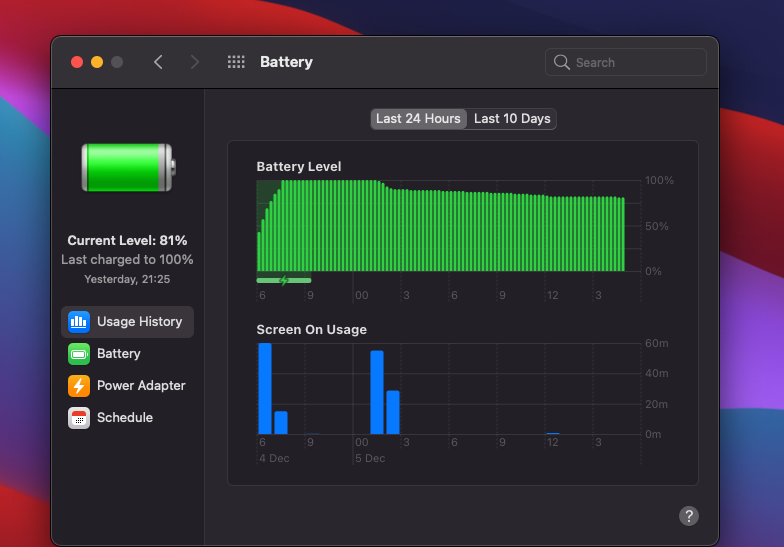Open Usage History in sidebar
This screenshot has height=547, width=784.
point(128,322)
